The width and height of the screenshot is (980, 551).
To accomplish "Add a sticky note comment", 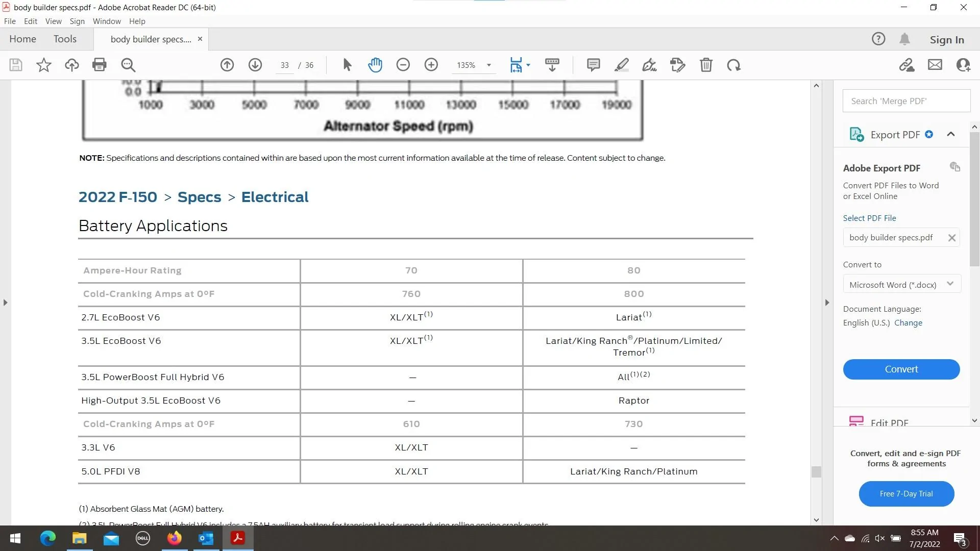I will (594, 65).
